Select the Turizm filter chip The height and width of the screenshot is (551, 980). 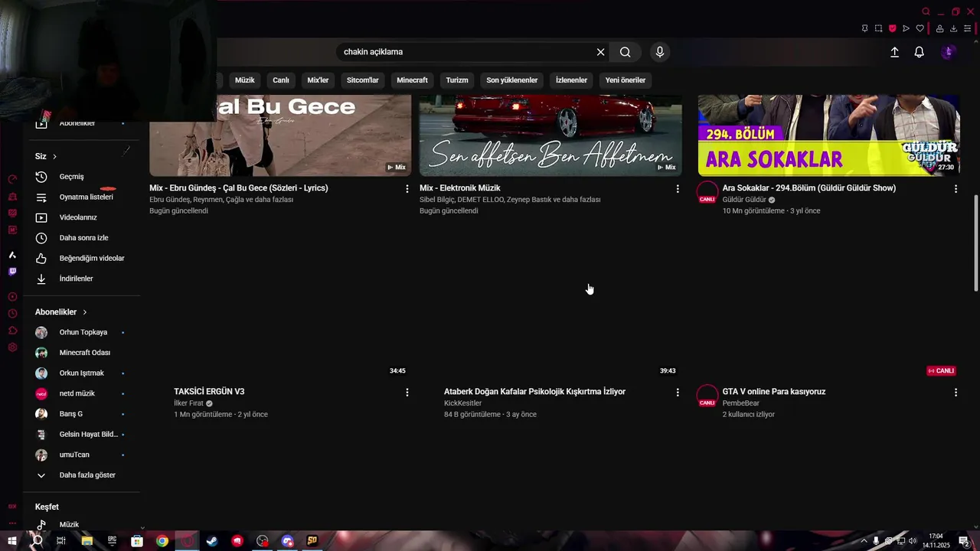[x=457, y=80]
